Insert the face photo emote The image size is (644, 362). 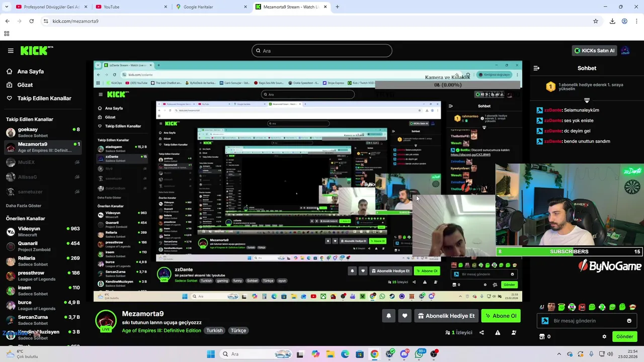click(x=551, y=307)
